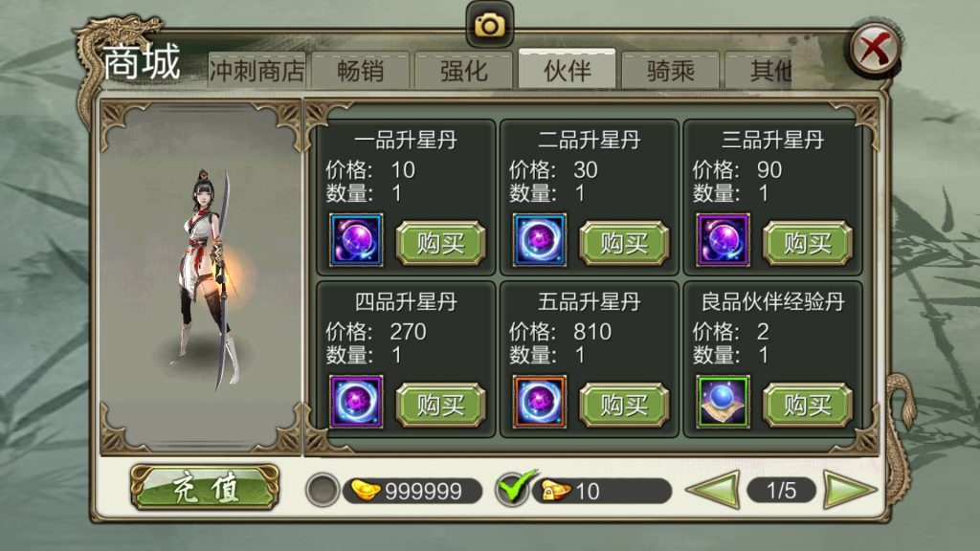Select the 四品升星丹 item icon
The height and width of the screenshot is (551, 980).
pyautogui.click(x=356, y=402)
